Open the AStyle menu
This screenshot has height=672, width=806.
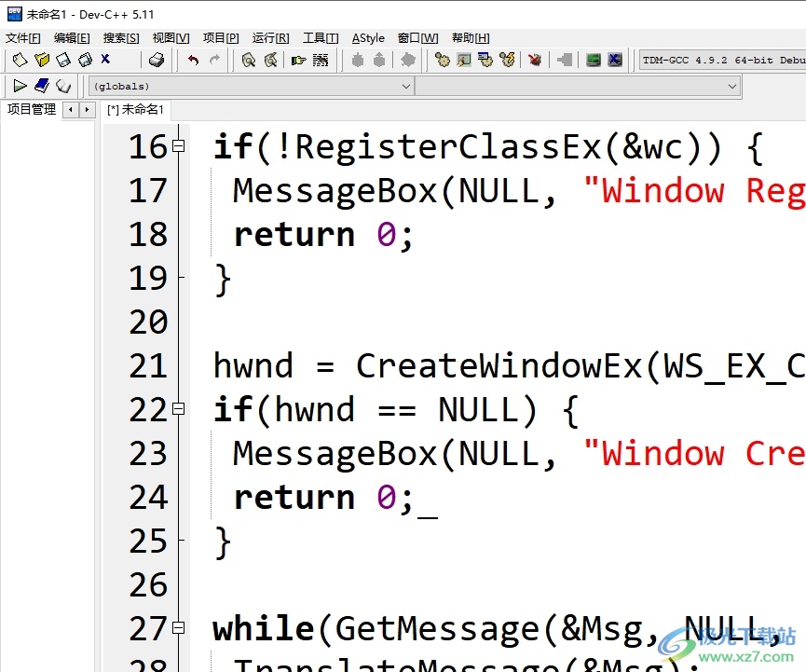pyautogui.click(x=368, y=38)
